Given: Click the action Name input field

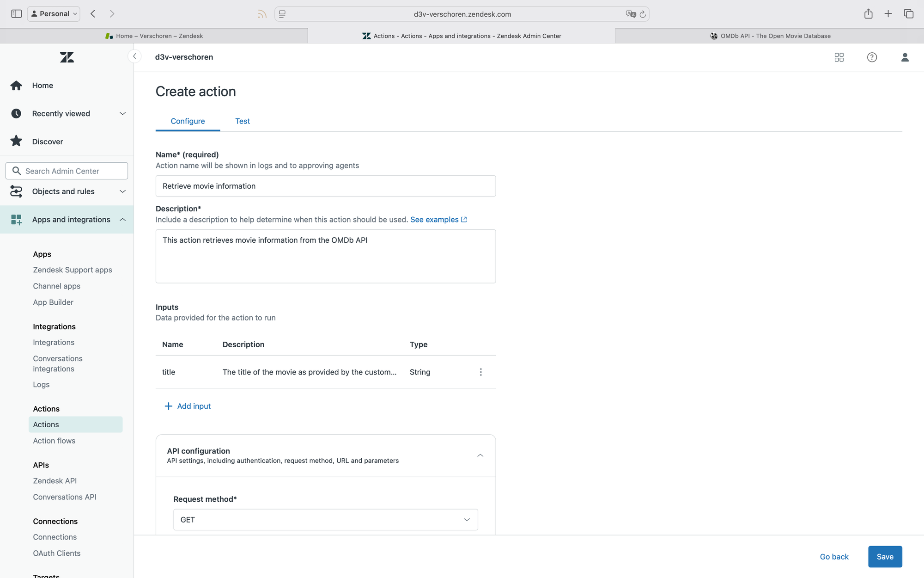Looking at the screenshot, I should [325, 186].
